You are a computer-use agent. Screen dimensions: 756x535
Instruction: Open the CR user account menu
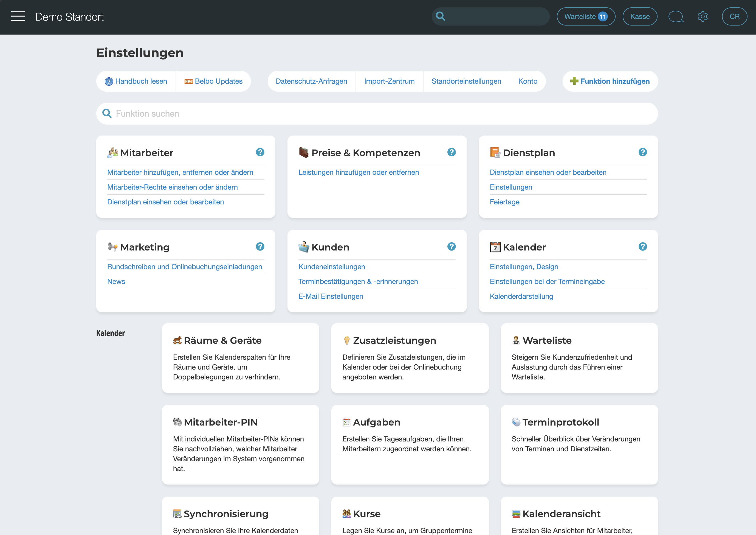click(x=734, y=16)
